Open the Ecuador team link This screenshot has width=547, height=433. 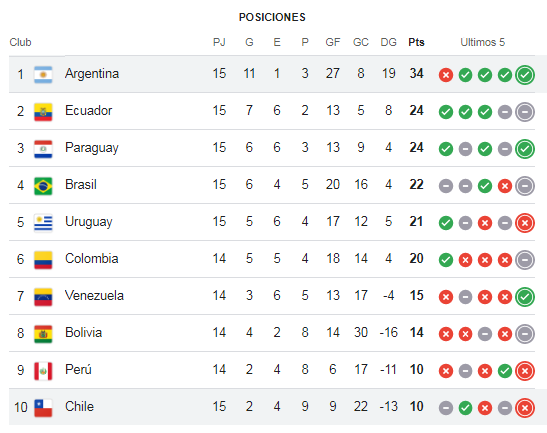[89, 111]
